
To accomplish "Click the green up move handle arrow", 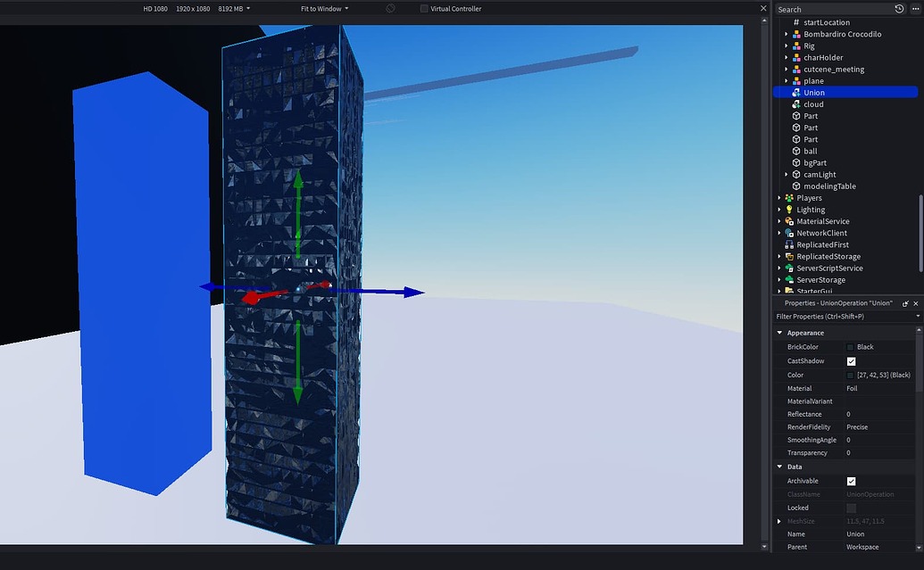I will (298, 178).
